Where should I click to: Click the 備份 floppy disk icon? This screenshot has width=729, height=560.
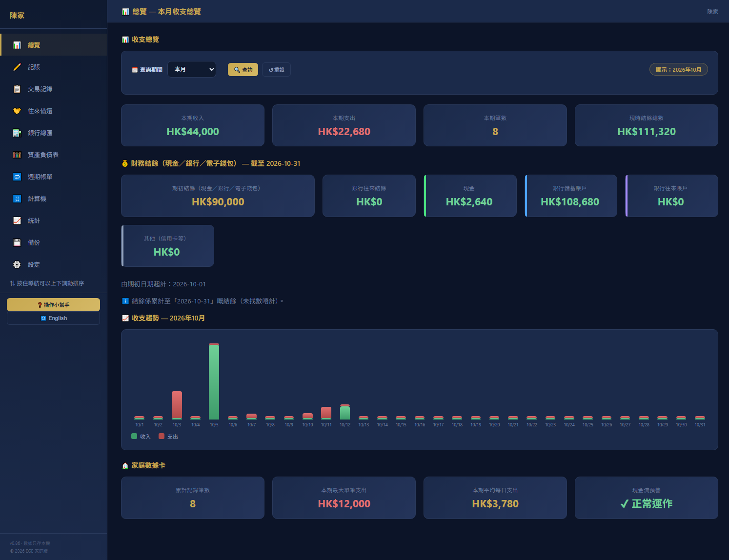pyautogui.click(x=17, y=242)
